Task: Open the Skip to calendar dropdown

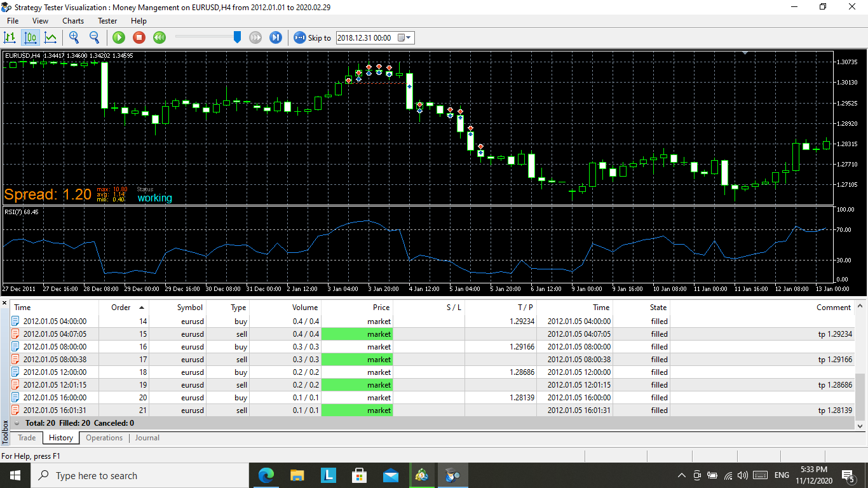Action: pos(405,37)
